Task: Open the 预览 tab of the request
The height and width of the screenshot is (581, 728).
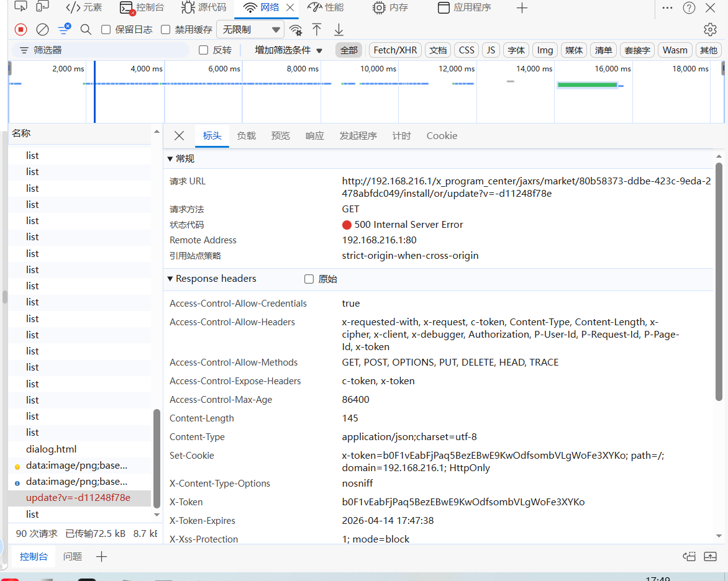Action: click(280, 135)
